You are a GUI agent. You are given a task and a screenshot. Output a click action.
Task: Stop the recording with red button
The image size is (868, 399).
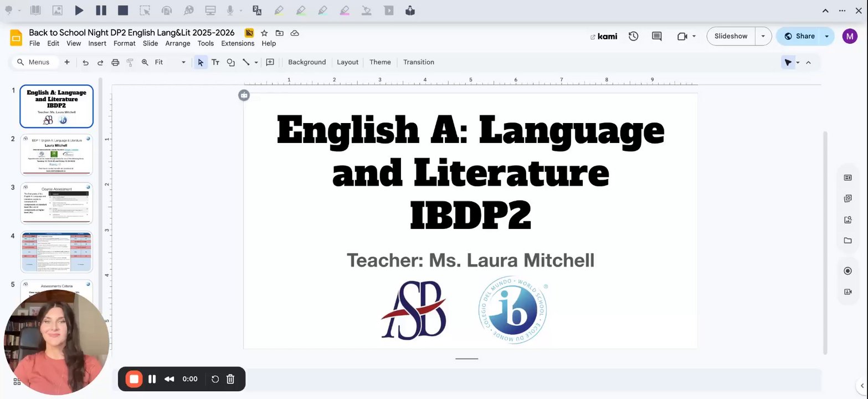click(133, 379)
